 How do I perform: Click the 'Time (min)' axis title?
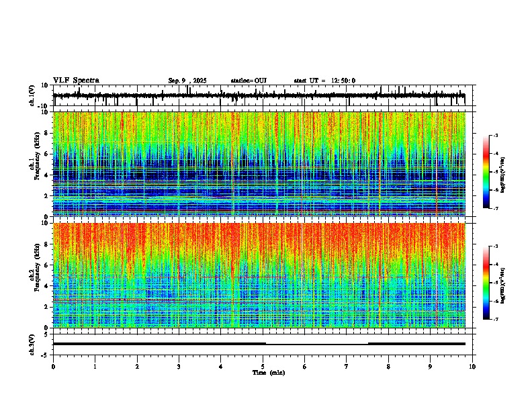[x=269, y=373]
